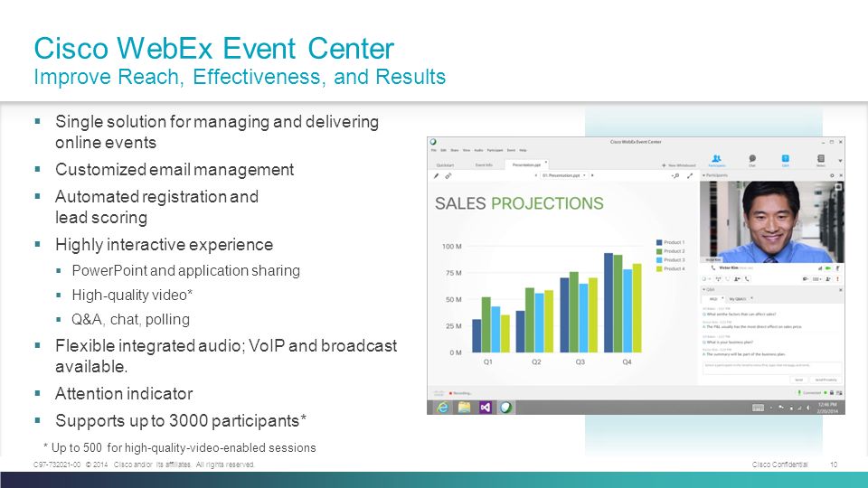This screenshot has width=868, height=488.
Task: Switch to the Quickstart tab
Action: coord(445,164)
